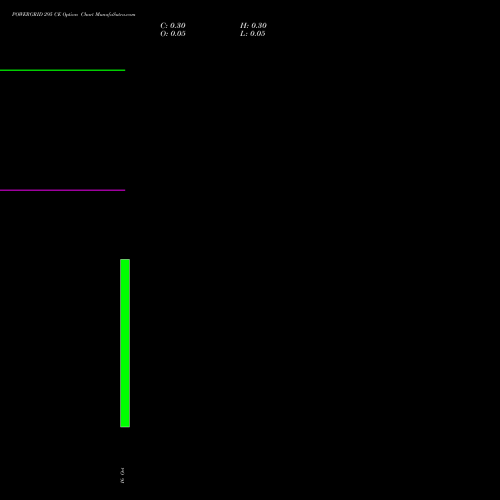Viewport: 500px width, 500px height.
Task: Click the POWERGRID 295 CE Options chart title
Action: point(73,14)
